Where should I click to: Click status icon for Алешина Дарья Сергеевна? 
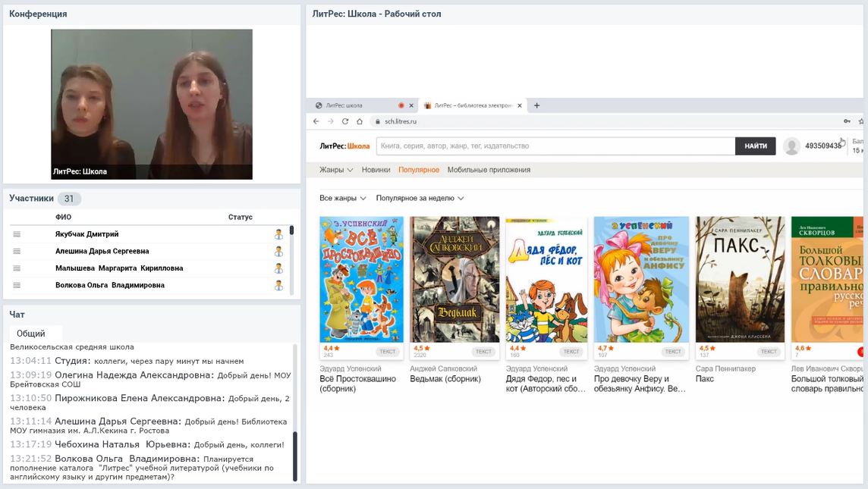pyautogui.click(x=278, y=252)
